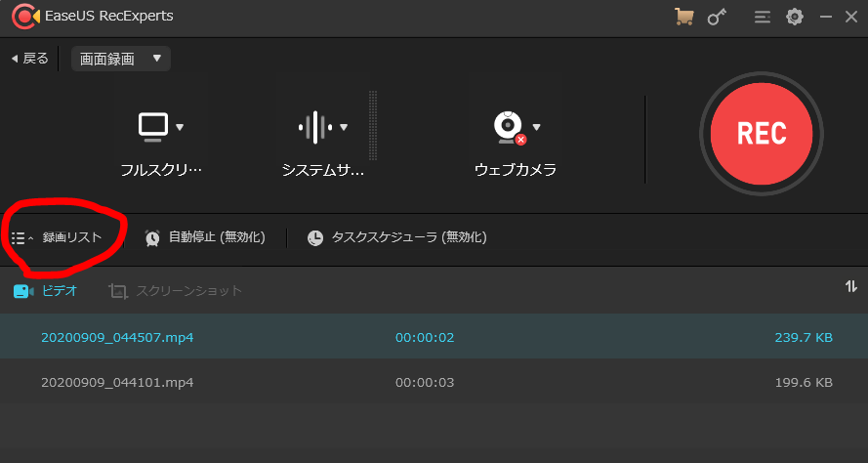Click the sort order arrows icon
This screenshot has height=463, width=868.
coord(850,286)
